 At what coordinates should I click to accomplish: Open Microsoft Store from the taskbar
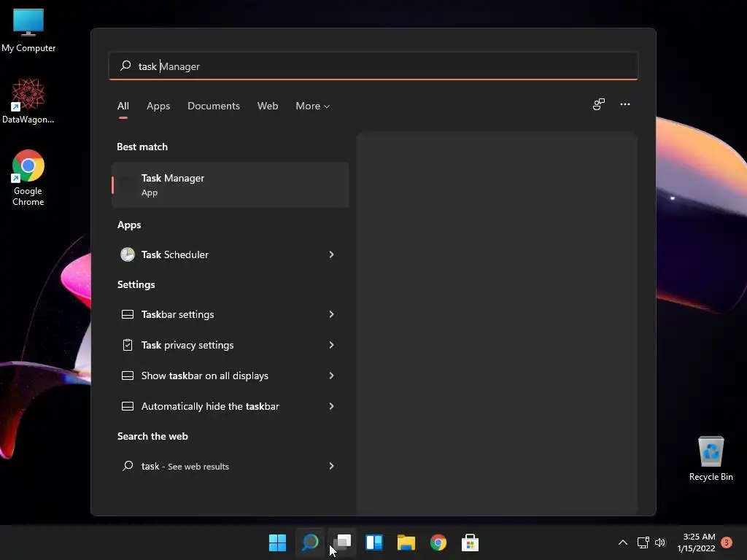tap(471, 542)
